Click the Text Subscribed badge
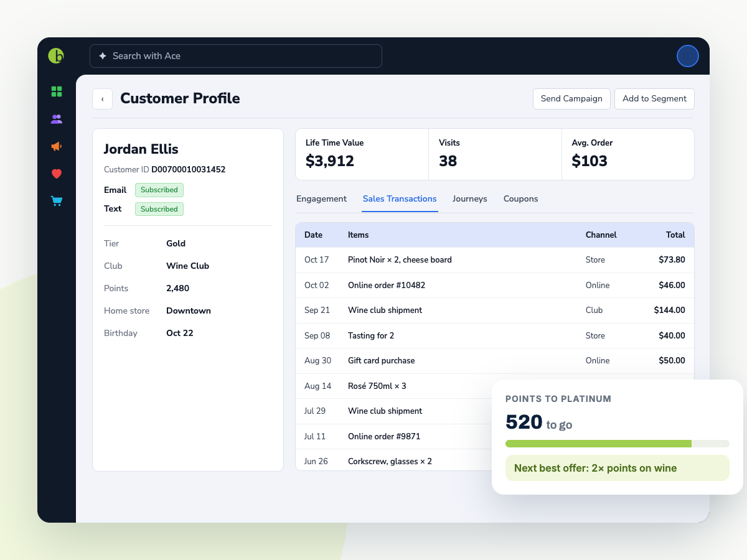The height and width of the screenshot is (560, 747). coord(159,209)
